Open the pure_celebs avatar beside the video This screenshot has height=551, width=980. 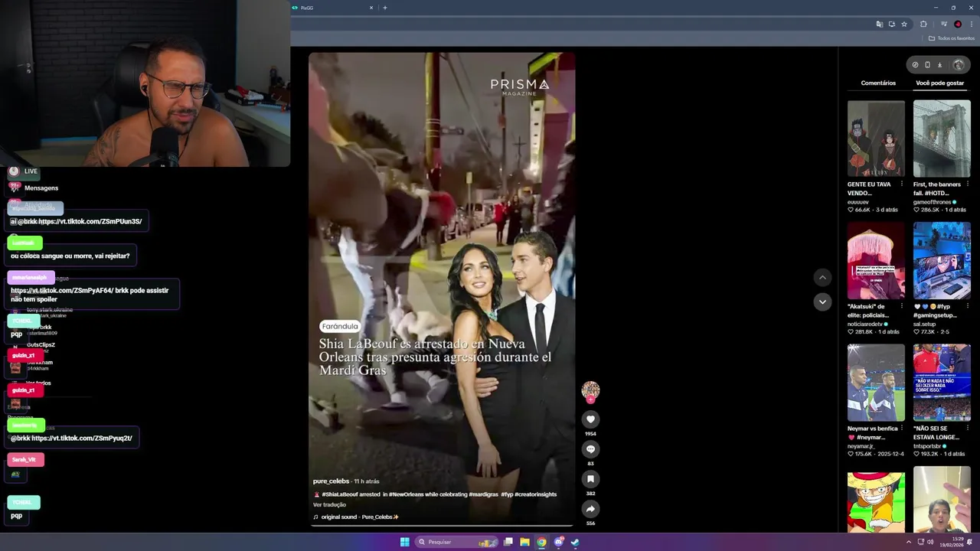point(590,390)
